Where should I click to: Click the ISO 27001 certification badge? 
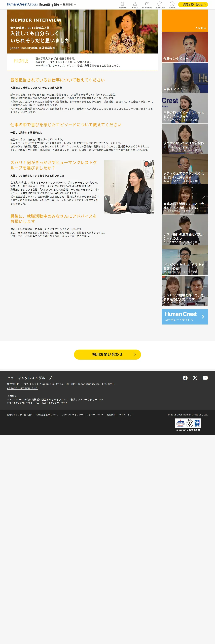188,425
